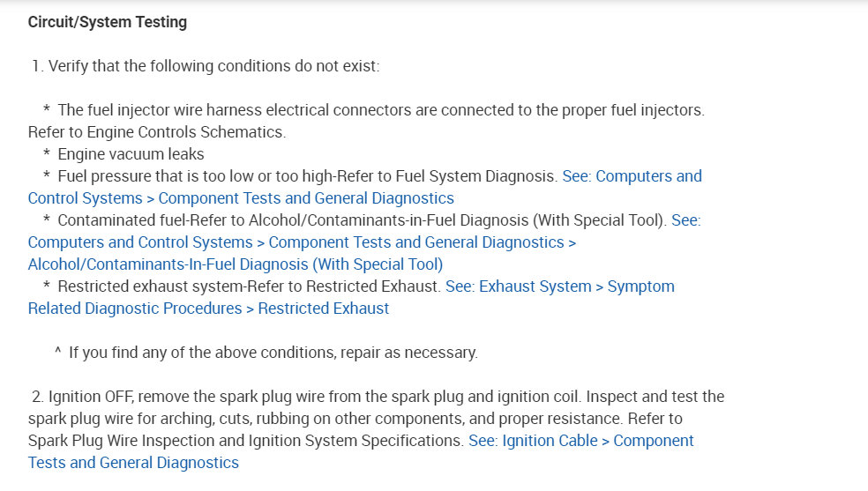
Task: Click the "See:" link after Contaminated fuel text
Action: [685, 220]
